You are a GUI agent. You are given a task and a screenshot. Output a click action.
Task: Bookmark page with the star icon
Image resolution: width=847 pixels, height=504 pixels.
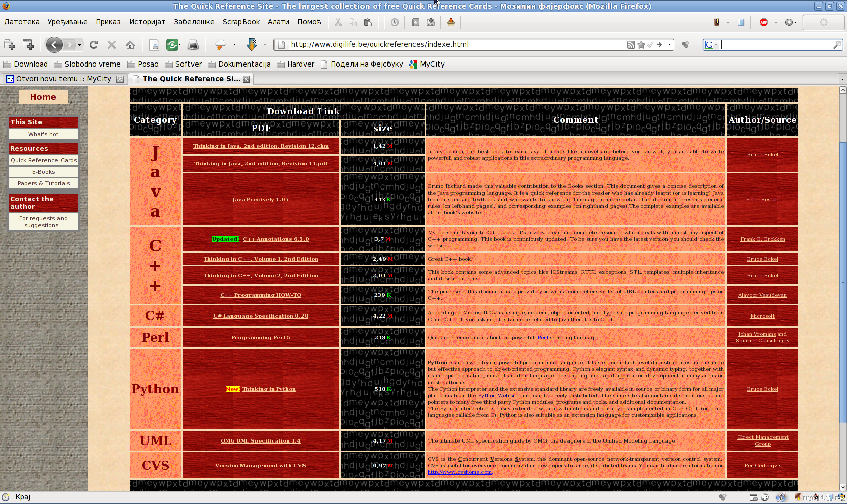tap(641, 45)
